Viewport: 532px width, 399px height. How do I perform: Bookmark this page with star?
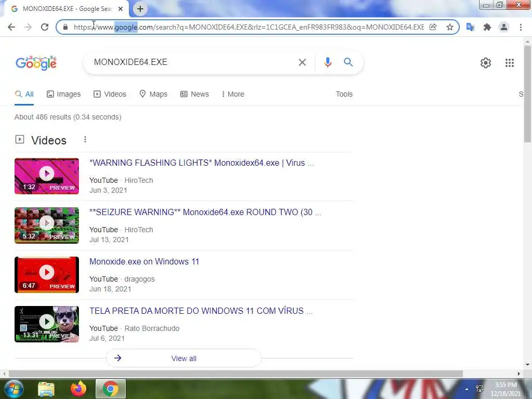click(x=450, y=27)
